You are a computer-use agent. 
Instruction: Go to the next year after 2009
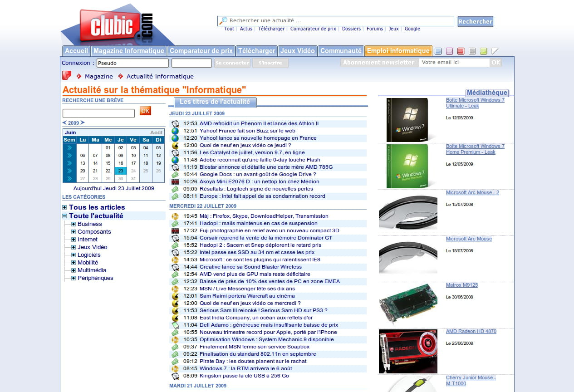83,122
